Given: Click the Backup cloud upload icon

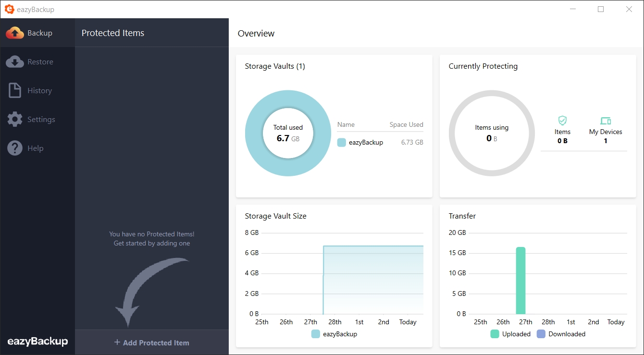Looking at the screenshot, I should pos(15,33).
